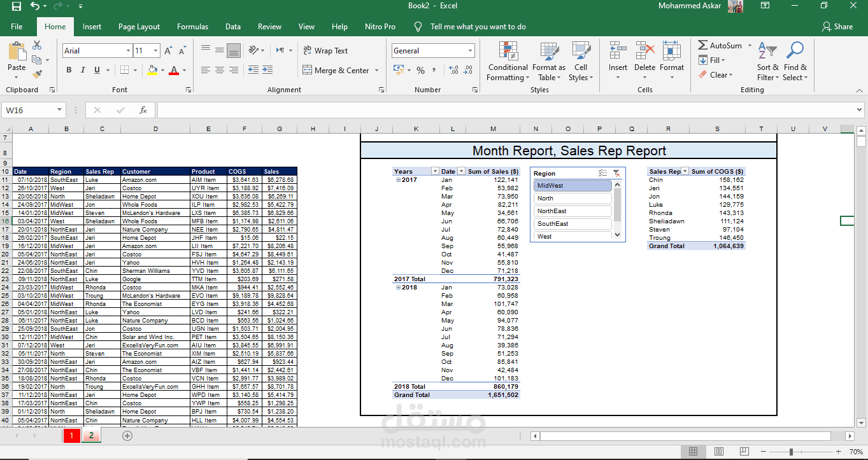Click Merge & Center button

[336, 71]
